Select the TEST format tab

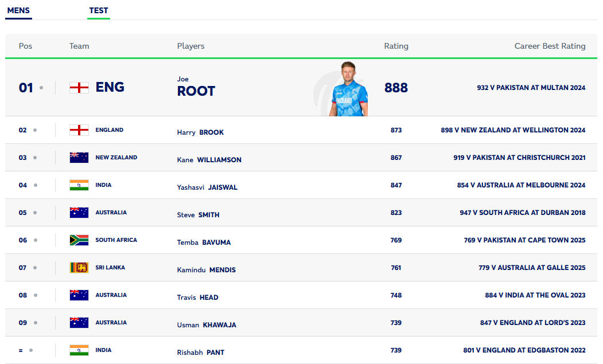point(99,10)
